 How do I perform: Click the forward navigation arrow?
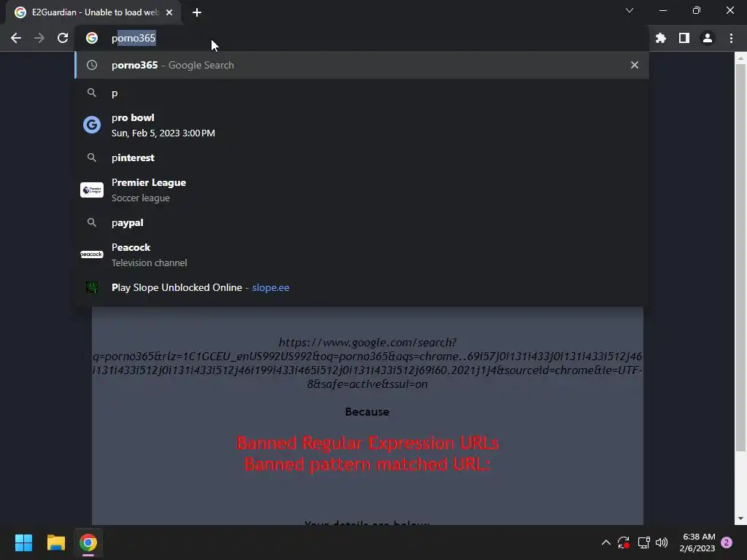[x=39, y=38]
